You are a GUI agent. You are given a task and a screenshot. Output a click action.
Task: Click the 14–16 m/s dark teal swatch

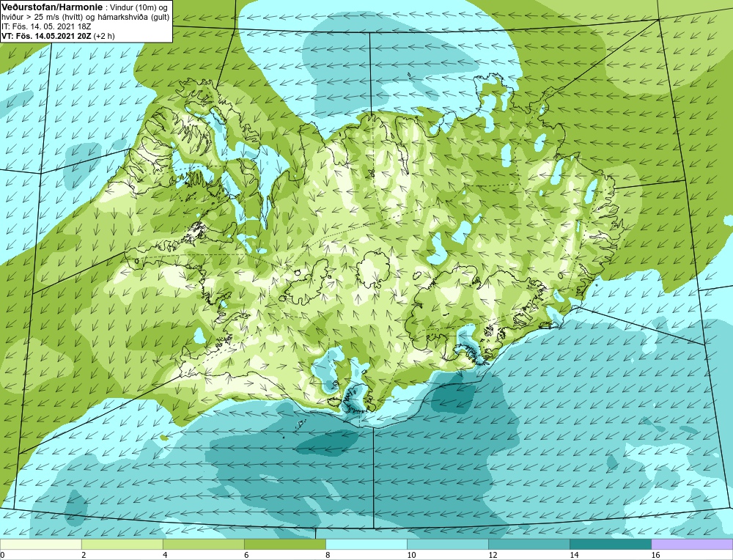tap(610, 545)
